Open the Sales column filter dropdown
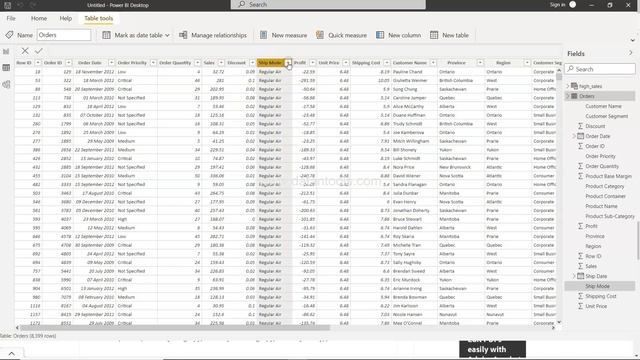 click(x=221, y=63)
